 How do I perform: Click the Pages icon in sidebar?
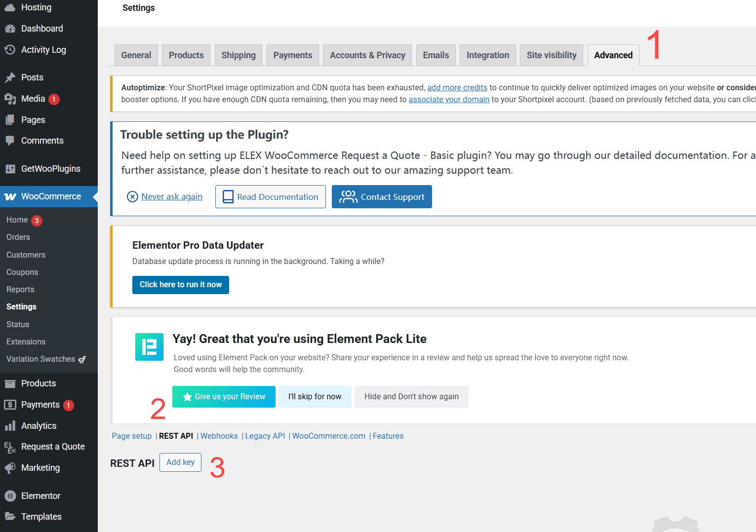[10, 120]
